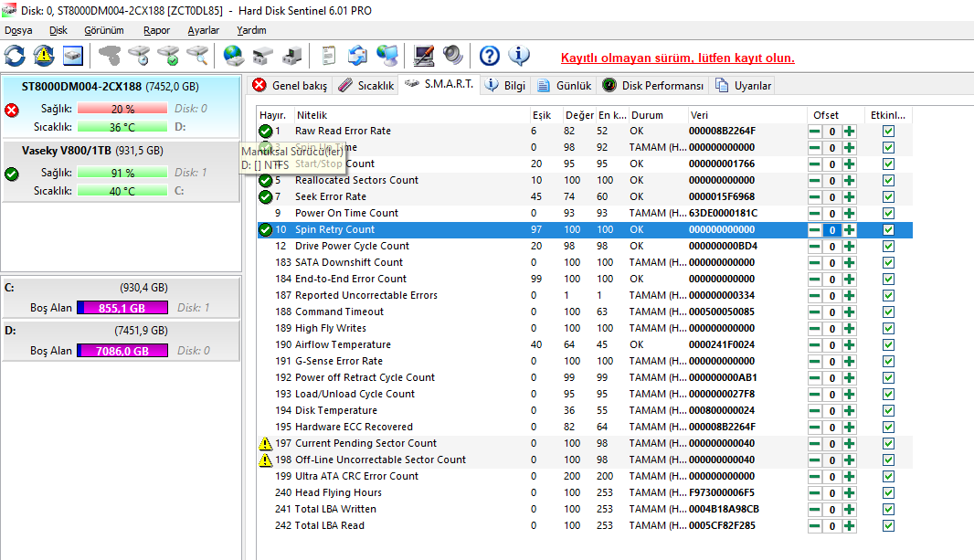Click the disk with clock test icon

point(139,56)
